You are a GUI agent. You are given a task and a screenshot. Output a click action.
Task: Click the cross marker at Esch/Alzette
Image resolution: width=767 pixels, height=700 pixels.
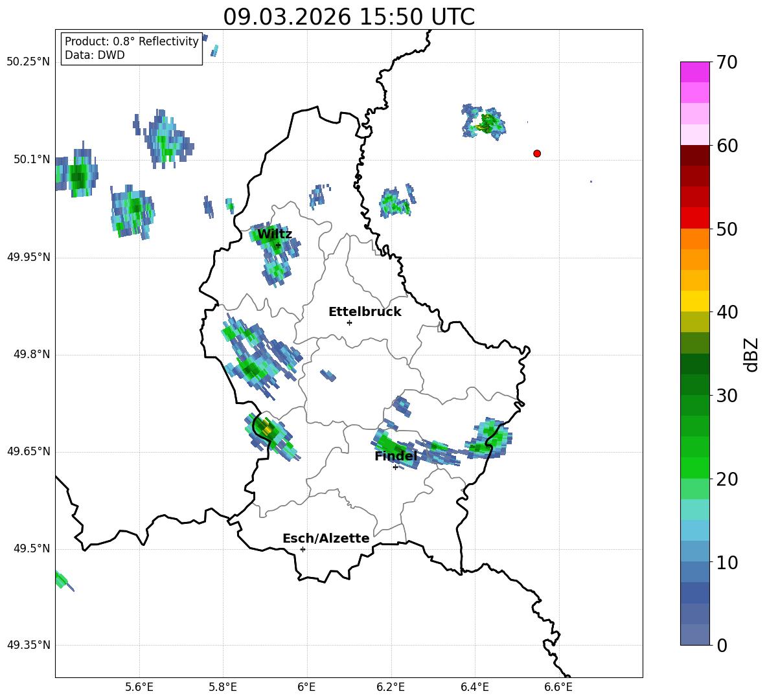pyautogui.click(x=303, y=549)
